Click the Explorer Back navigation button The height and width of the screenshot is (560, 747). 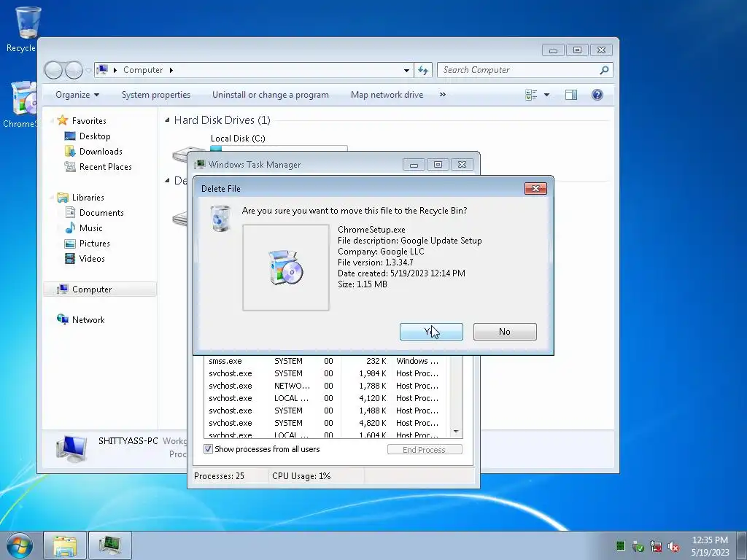point(53,71)
